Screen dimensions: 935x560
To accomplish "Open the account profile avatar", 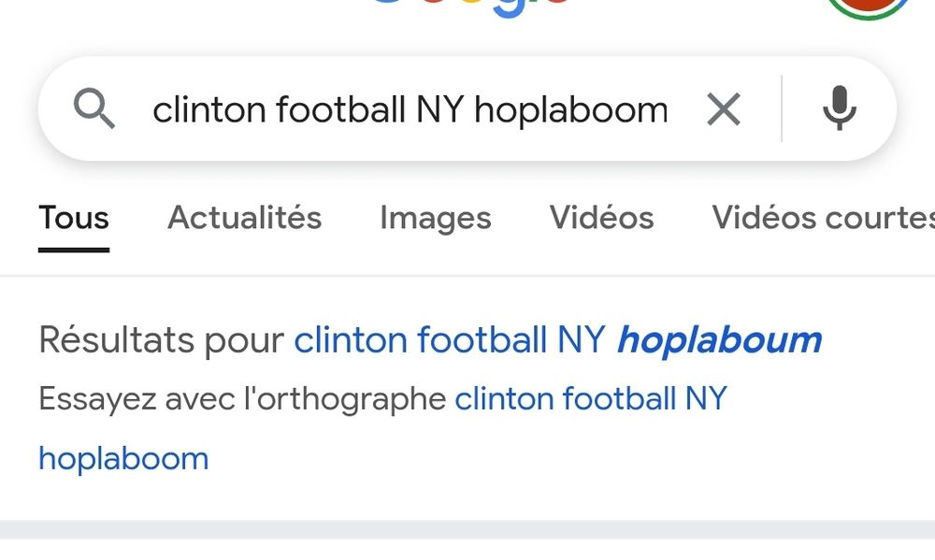I will tap(869, 7).
